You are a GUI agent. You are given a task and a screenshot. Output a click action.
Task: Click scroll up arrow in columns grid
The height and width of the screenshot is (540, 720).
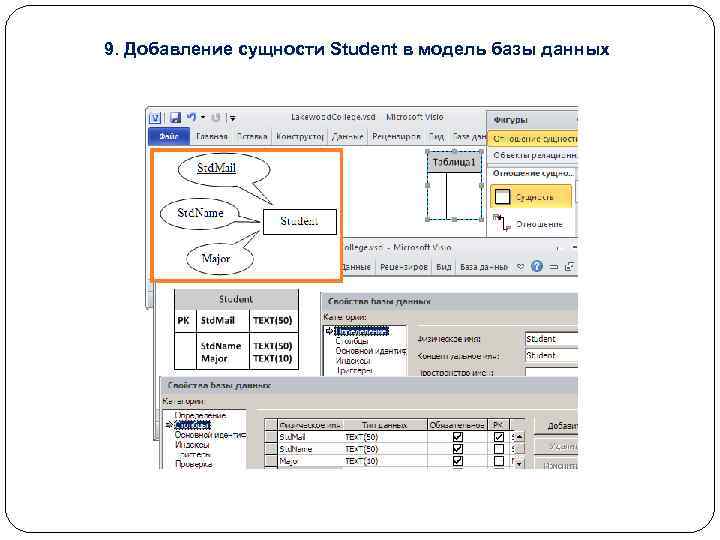[x=519, y=437]
